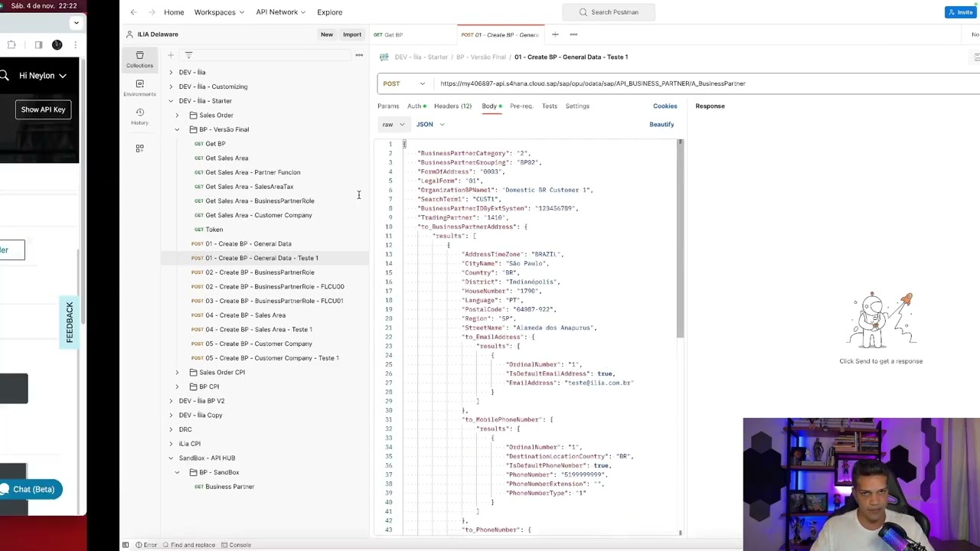Open the browser three-dots menu

75,45
